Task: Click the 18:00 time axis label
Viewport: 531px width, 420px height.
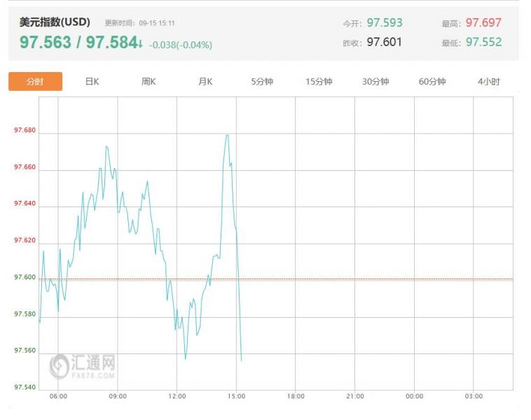Action: [x=296, y=396]
